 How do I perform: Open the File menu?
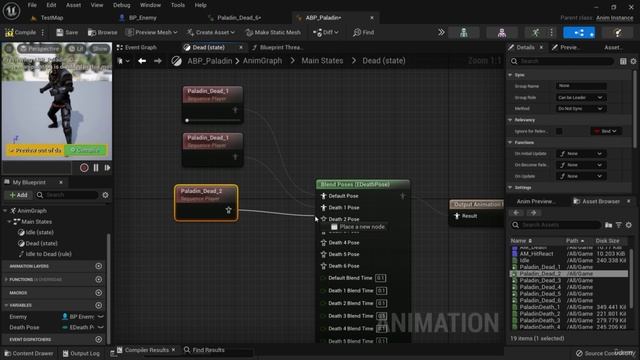pos(32,5)
